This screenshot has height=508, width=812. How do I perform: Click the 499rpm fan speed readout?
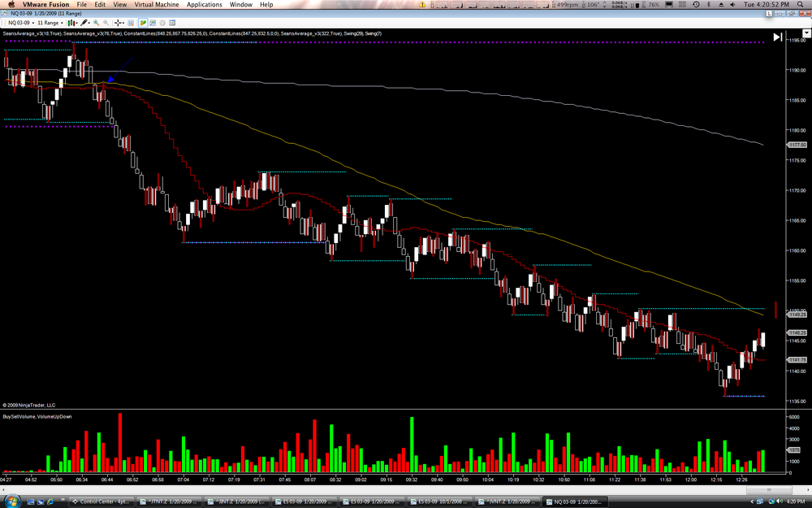pos(567,4)
